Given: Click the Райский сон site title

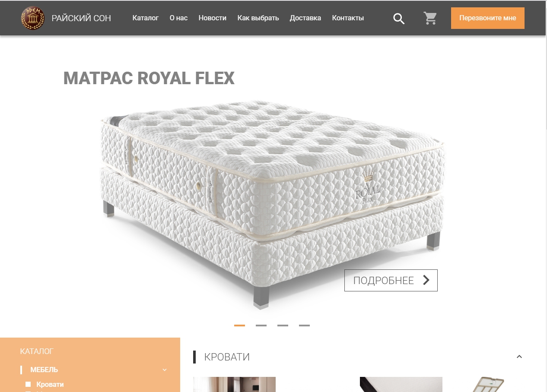Looking at the screenshot, I should pos(81,18).
